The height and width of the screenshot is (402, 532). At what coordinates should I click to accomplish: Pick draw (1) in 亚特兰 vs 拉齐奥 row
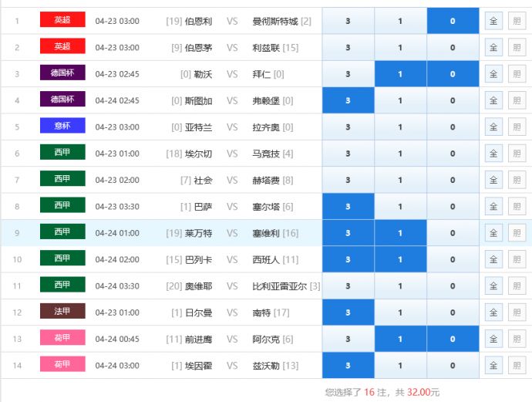coord(400,127)
